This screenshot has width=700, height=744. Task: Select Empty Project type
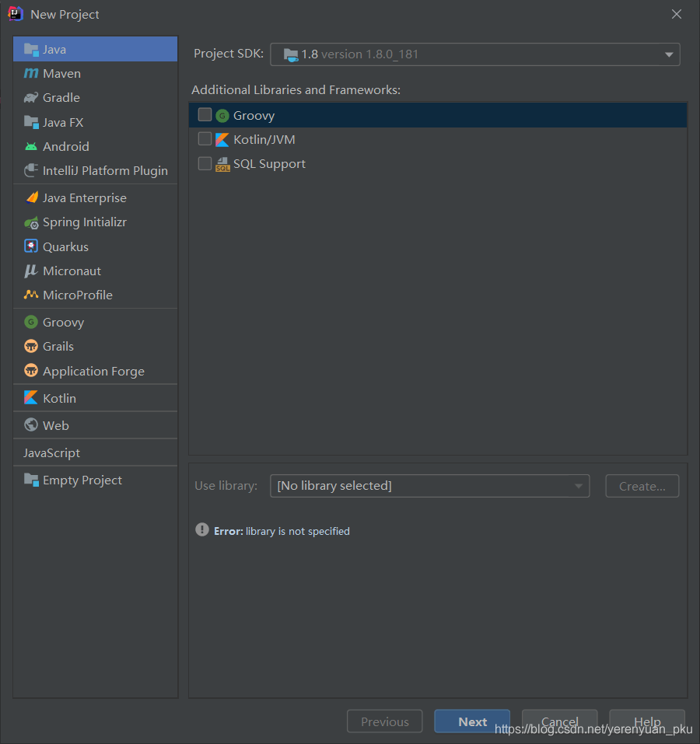tap(96, 480)
